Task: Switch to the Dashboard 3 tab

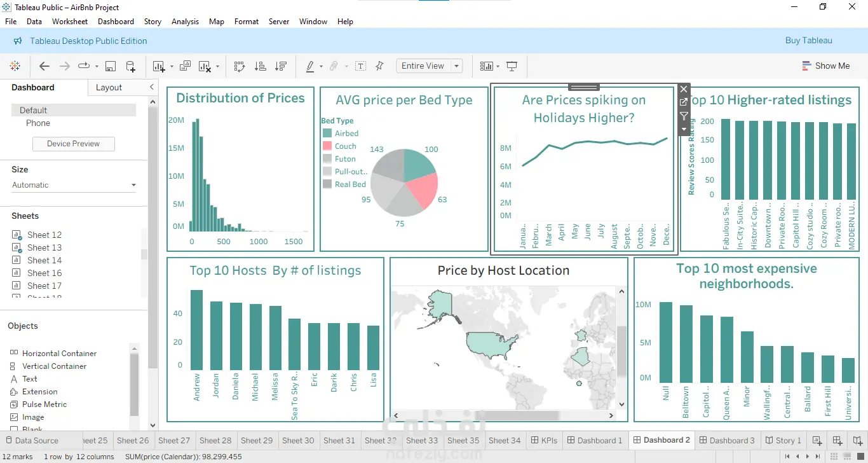Action: coord(727,440)
